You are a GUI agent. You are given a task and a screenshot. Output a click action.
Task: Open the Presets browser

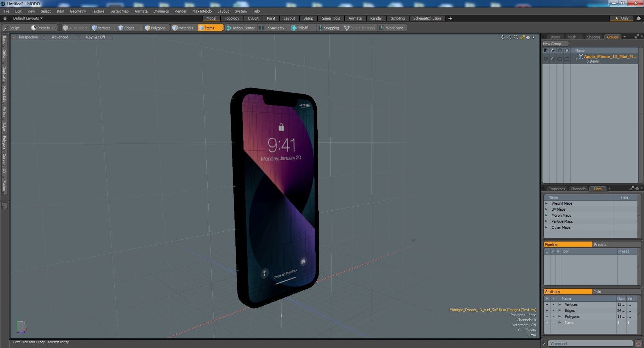[x=43, y=28]
